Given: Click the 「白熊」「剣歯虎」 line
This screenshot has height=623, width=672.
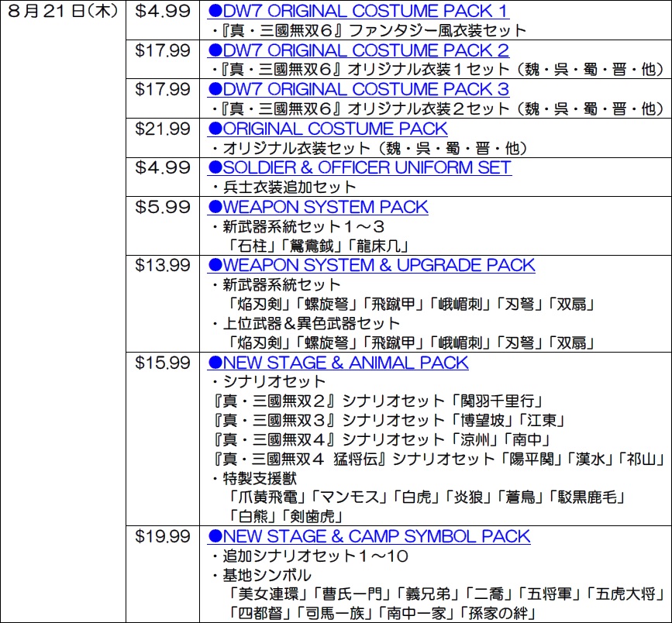Looking at the screenshot, I should point(285,517).
